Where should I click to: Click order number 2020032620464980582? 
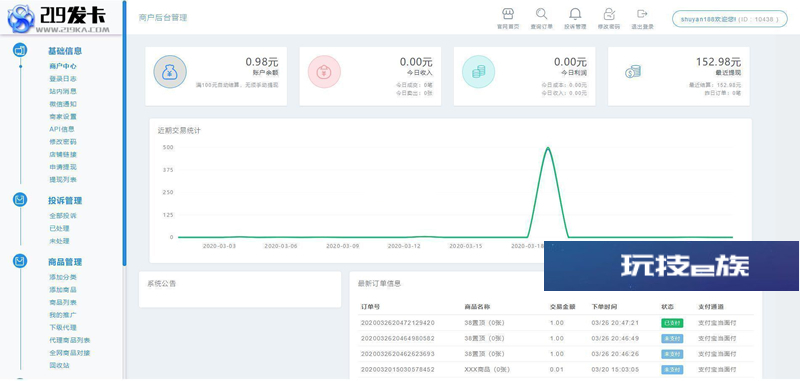(397, 338)
